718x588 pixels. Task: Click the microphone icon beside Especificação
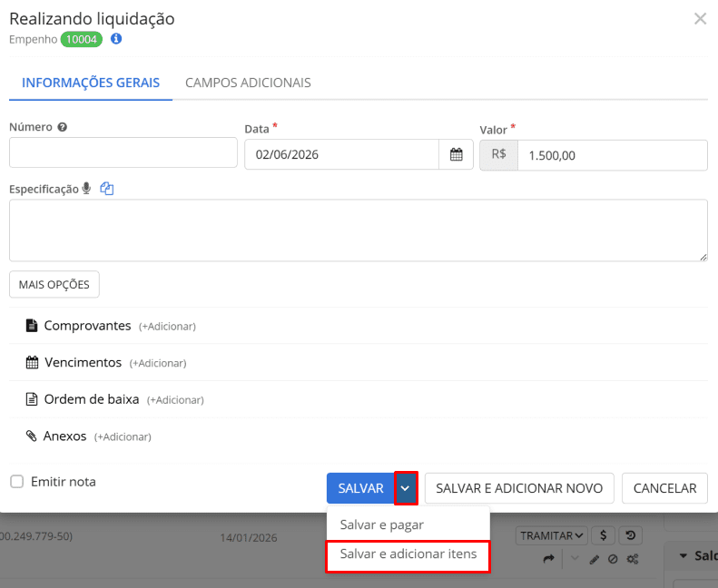point(87,189)
